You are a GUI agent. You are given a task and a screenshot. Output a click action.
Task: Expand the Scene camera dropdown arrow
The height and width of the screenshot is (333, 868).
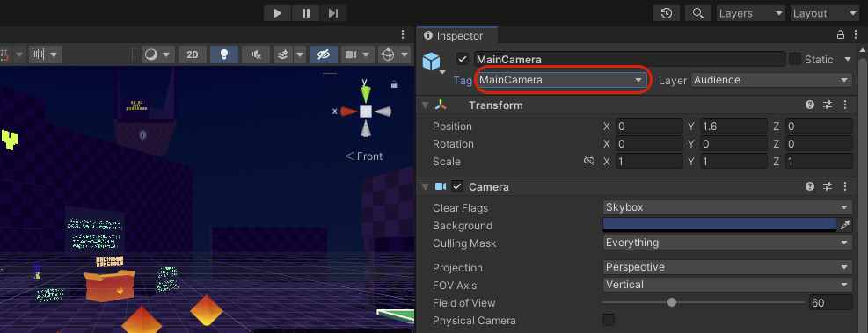366,54
